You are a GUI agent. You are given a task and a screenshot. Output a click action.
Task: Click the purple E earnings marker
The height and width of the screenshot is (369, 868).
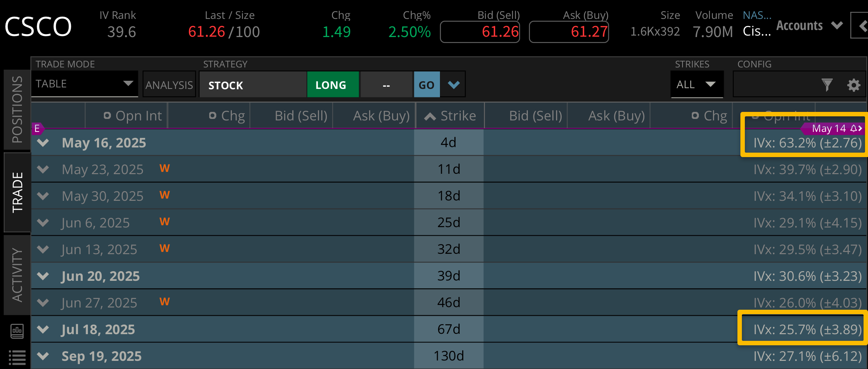(x=37, y=129)
